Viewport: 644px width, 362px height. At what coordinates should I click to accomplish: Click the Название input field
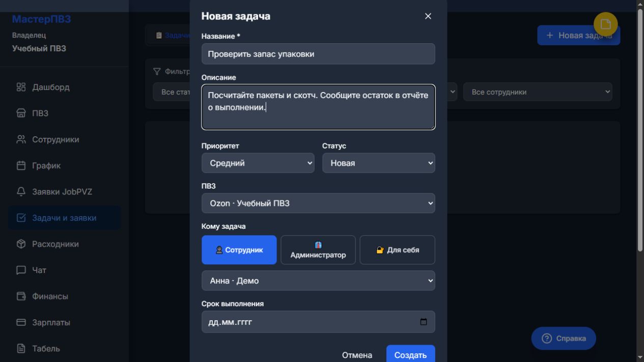(x=318, y=54)
